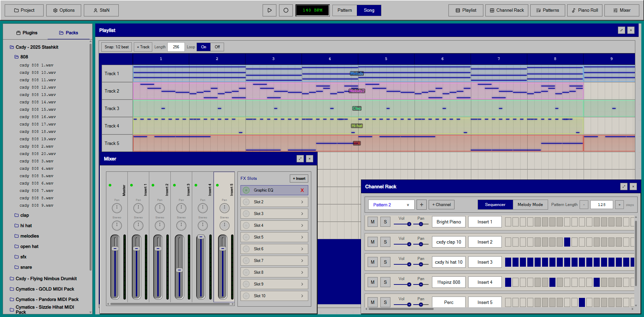Click the record button in the transport bar
Screen dimensions: 644x317
[286, 10]
